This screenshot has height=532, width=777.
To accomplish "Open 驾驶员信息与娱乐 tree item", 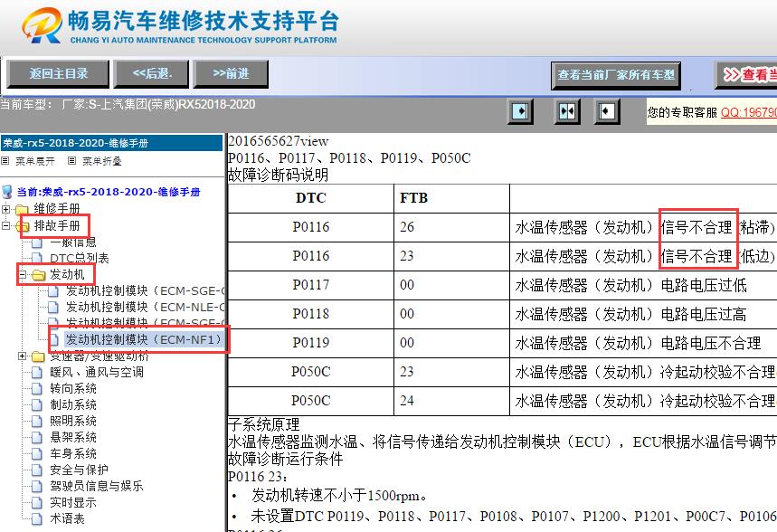I will (97, 487).
